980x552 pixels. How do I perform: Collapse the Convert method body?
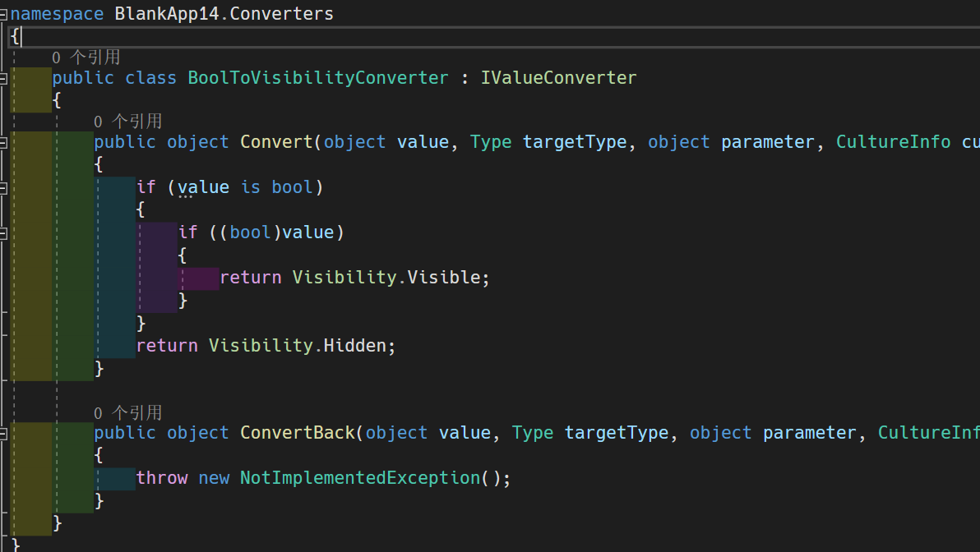click(x=3, y=141)
